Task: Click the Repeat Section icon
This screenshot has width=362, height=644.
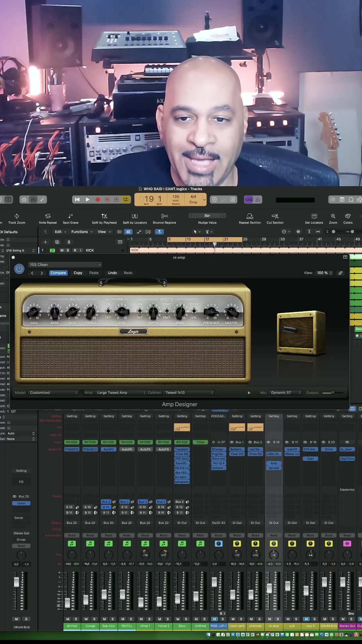Action: [250, 216]
